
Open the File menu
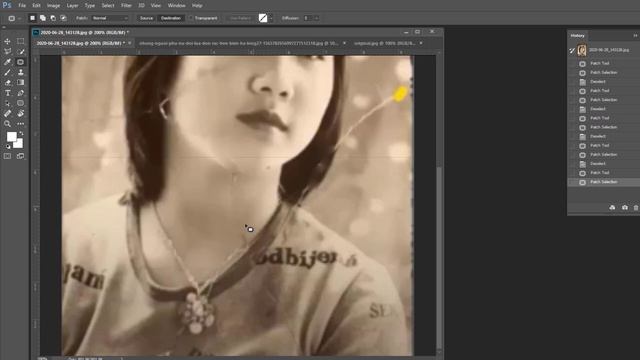22,6
